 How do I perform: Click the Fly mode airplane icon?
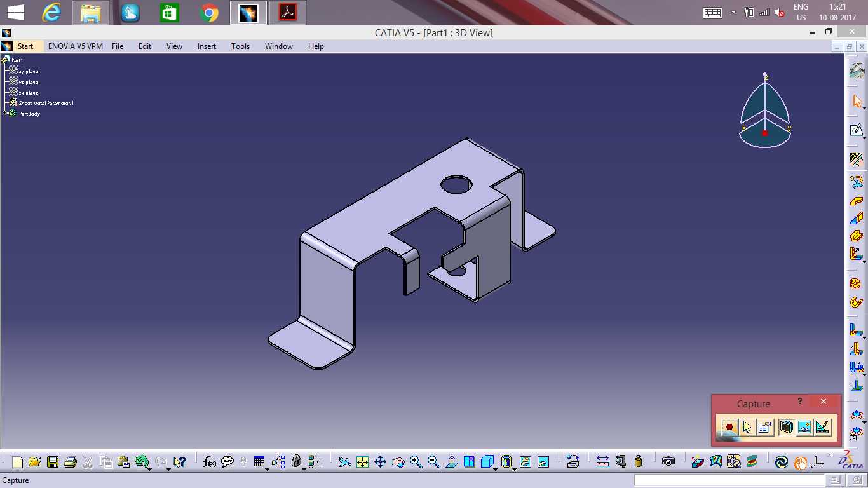tap(344, 462)
